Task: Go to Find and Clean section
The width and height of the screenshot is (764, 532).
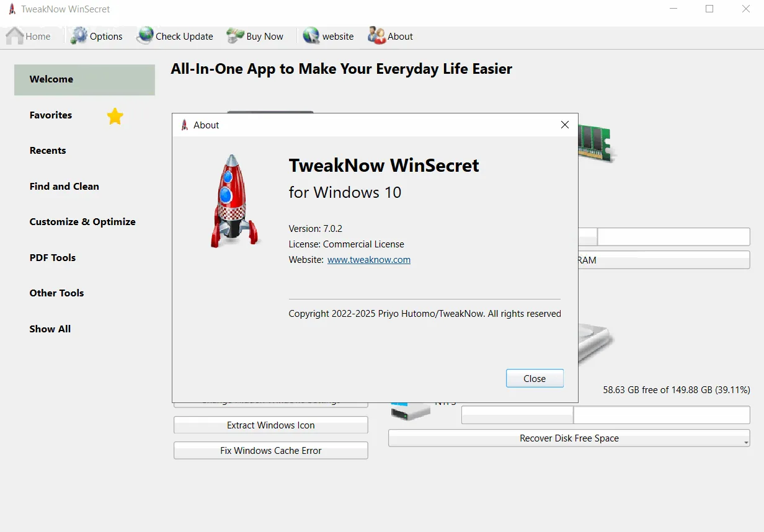Action: point(64,187)
